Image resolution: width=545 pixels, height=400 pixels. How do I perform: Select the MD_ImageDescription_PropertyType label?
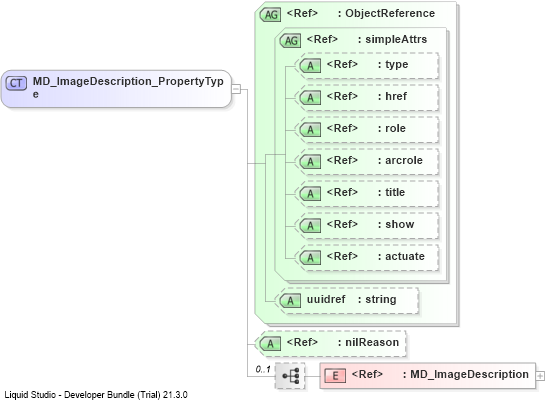tap(128, 87)
